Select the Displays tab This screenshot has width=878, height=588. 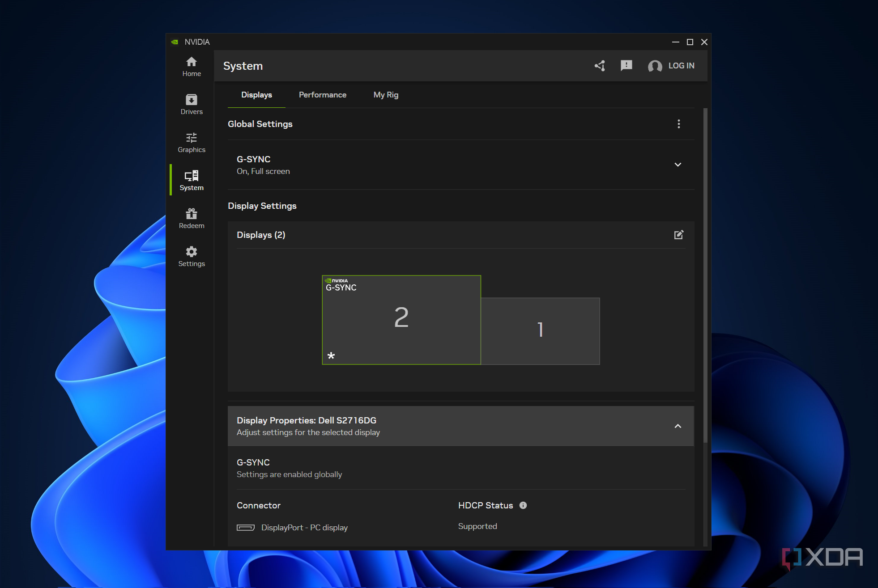(x=256, y=95)
